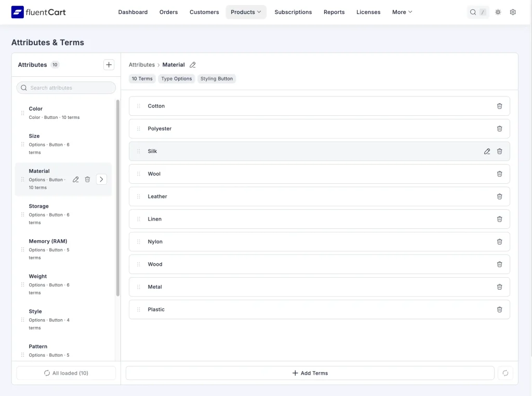
Task: Click the Wood term text
Action: click(155, 265)
